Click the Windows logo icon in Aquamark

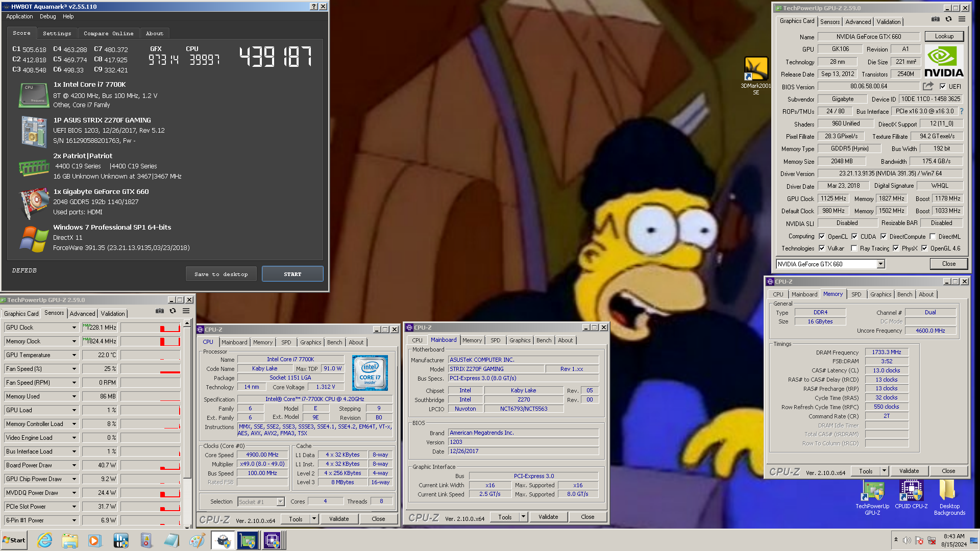click(x=34, y=239)
